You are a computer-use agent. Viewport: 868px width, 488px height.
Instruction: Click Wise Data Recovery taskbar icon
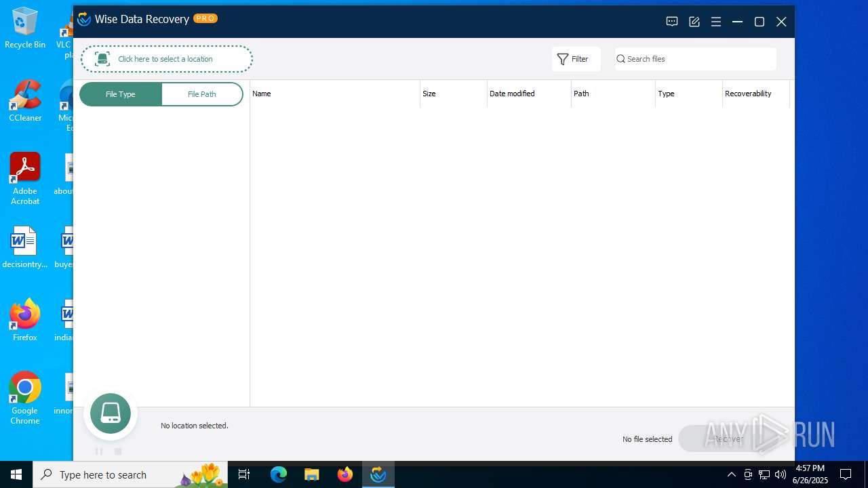(x=378, y=474)
